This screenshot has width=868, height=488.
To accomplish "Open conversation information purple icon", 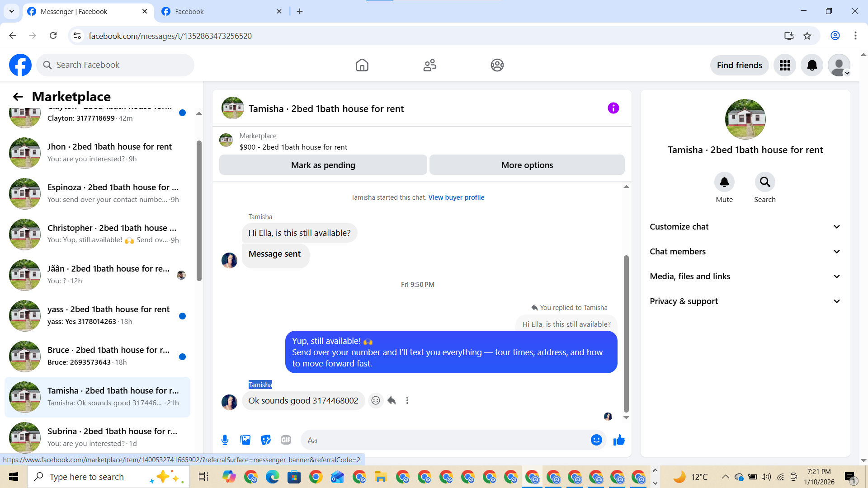I will point(613,108).
